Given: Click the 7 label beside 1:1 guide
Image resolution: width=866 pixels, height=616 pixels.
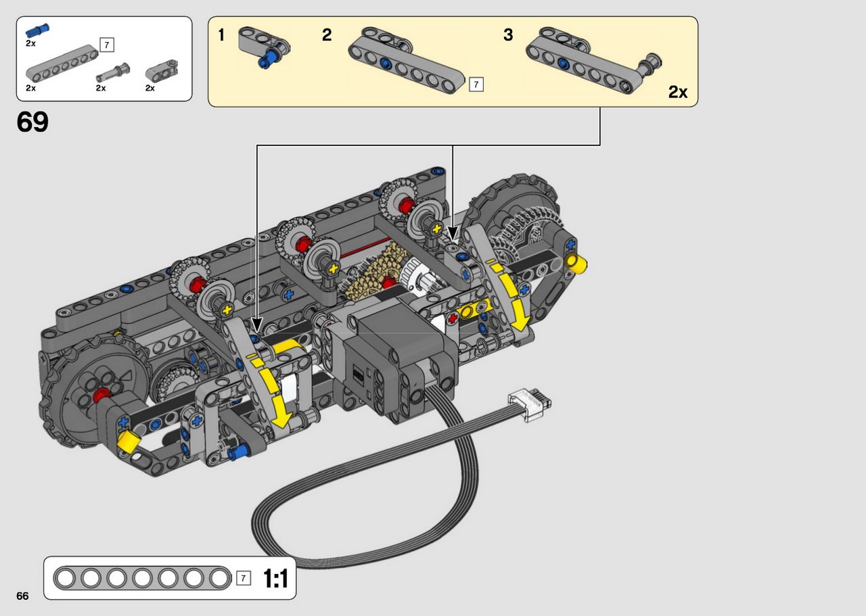Looking at the screenshot, I should (x=244, y=579).
